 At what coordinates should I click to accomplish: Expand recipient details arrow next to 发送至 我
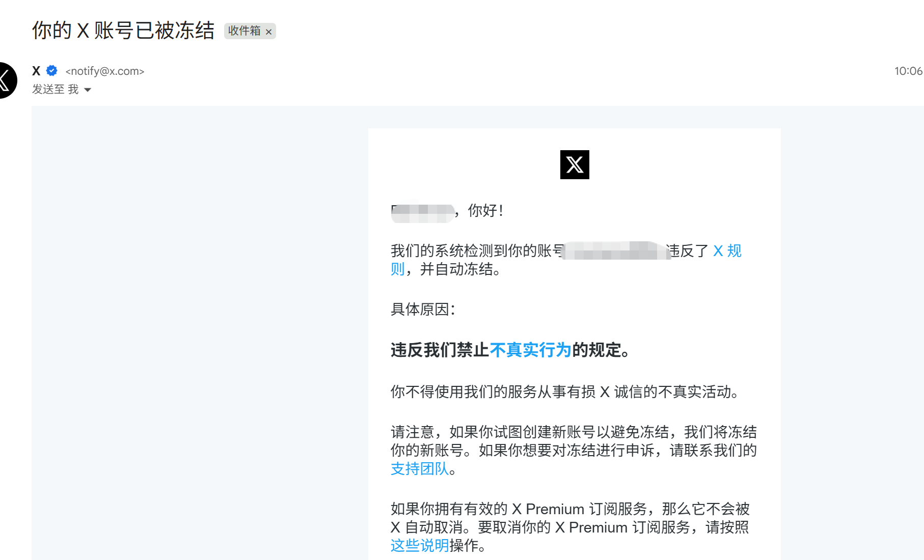coord(88,90)
